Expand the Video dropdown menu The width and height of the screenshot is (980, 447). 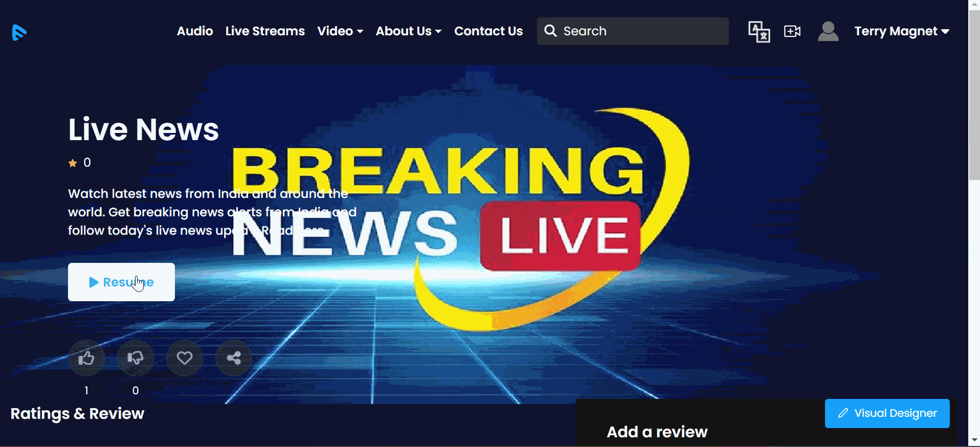[340, 31]
